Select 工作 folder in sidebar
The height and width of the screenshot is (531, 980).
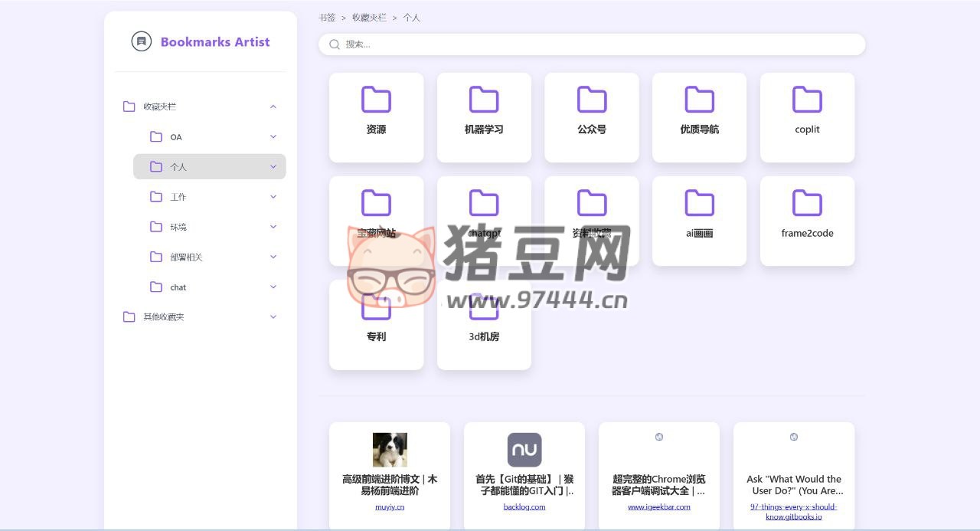tap(178, 197)
